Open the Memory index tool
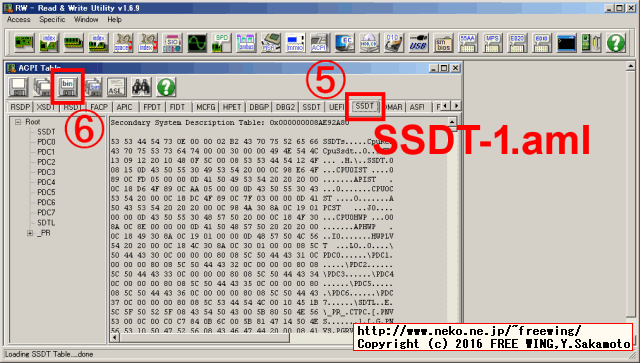This screenshot has height=363, width=640. (x=98, y=42)
